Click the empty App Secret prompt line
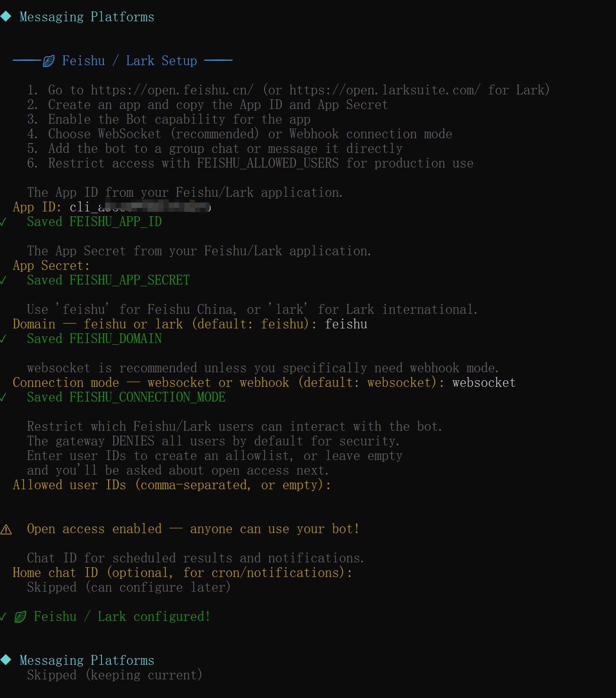This screenshot has height=698, width=616. click(x=52, y=265)
